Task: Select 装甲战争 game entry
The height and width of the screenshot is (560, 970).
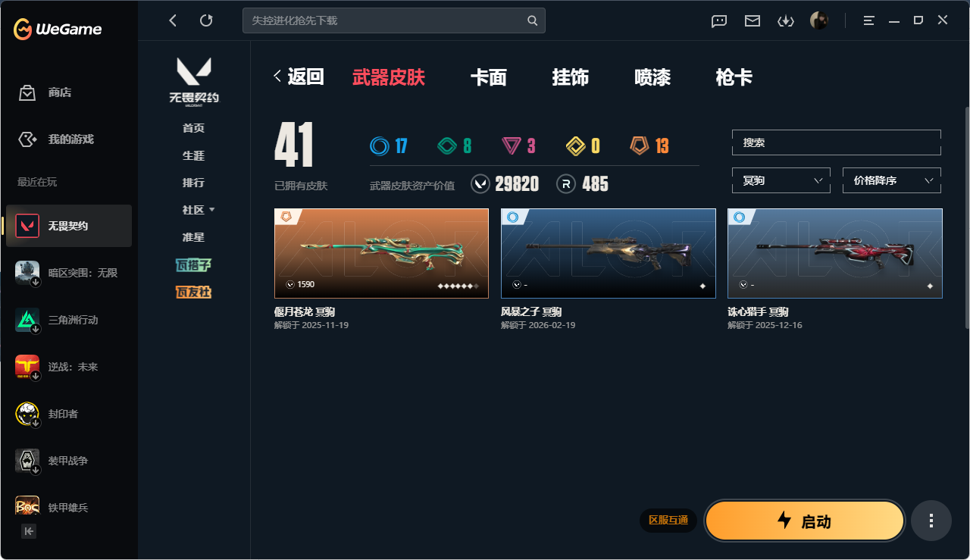Action: point(69,461)
